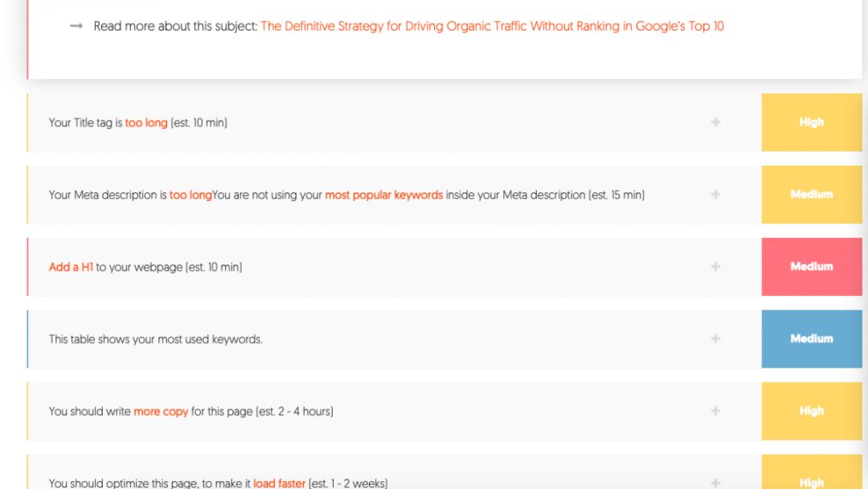Click the blue Medium badge for keywords table

[812, 339]
